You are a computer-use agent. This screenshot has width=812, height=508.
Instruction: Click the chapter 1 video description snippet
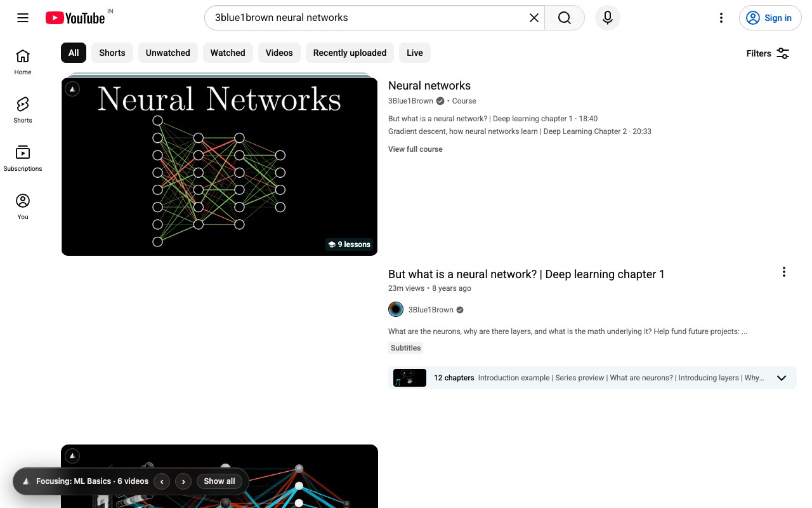(568, 331)
